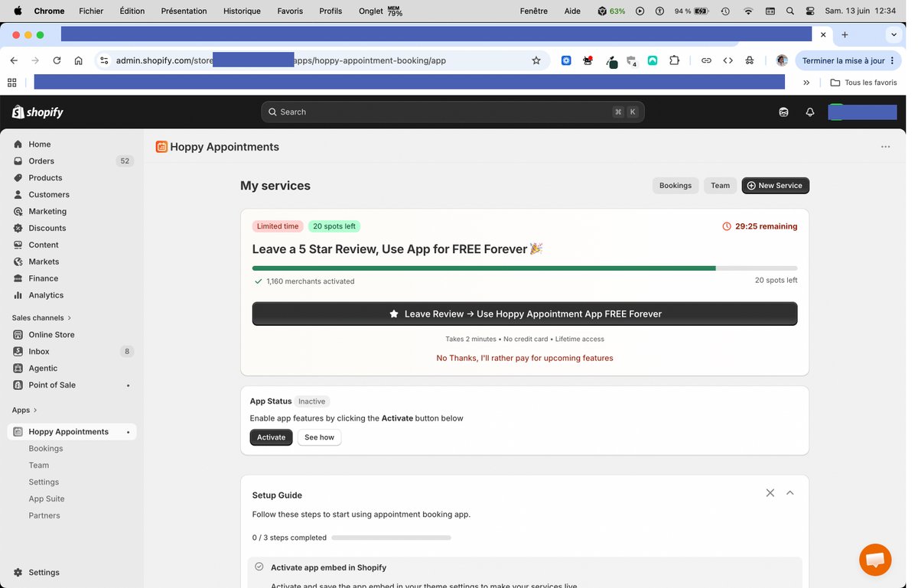Image resolution: width=918 pixels, height=588 pixels.
Task: Click the Shopify logo
Action: (37, 112)
